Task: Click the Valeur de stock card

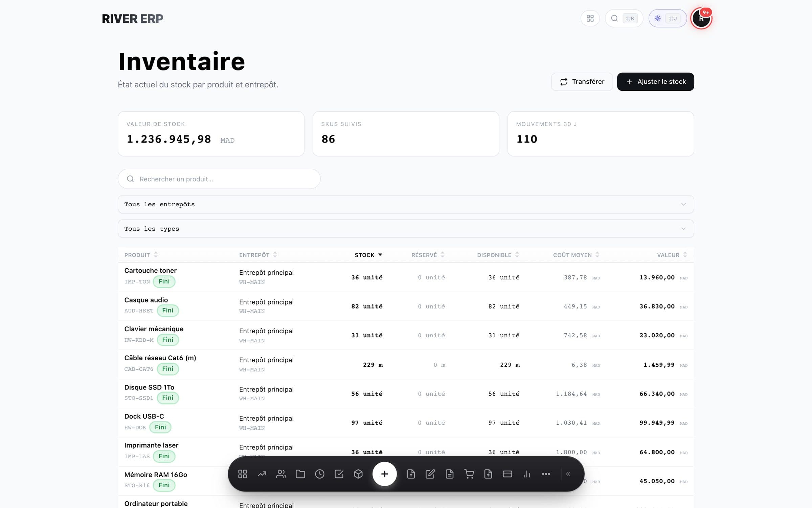Action: coord(211,134)
